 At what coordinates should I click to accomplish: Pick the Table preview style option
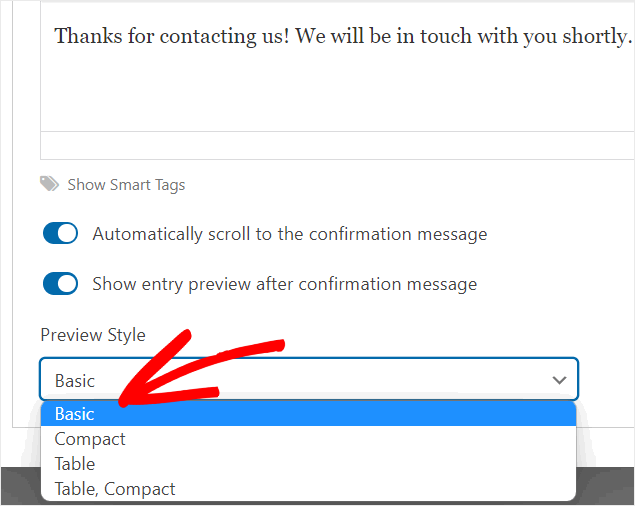75,464
